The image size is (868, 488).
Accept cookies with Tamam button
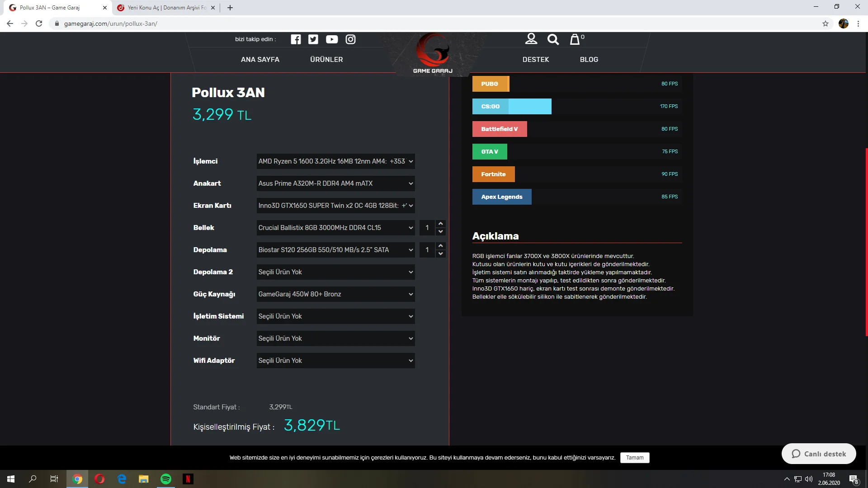(x=635, y=458)
